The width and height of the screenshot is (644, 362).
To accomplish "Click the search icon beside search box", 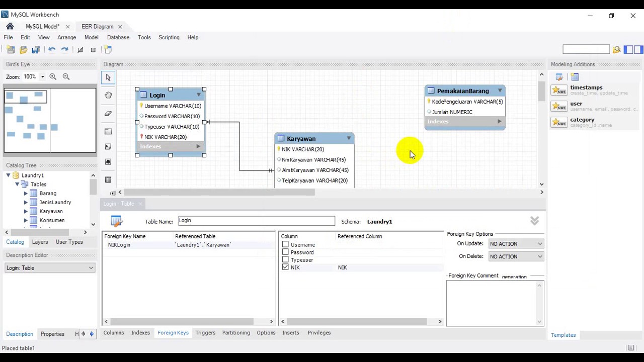I will (x=616, y=49).
